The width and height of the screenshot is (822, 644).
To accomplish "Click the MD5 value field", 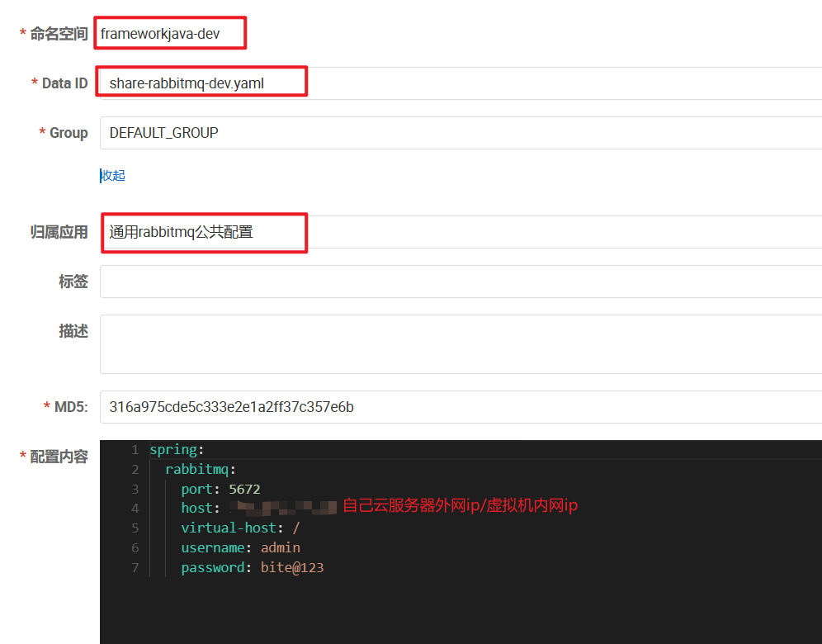I will click(461, 407).
